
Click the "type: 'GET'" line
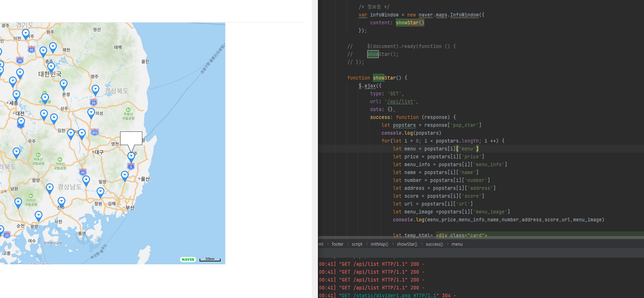(387, 94)
